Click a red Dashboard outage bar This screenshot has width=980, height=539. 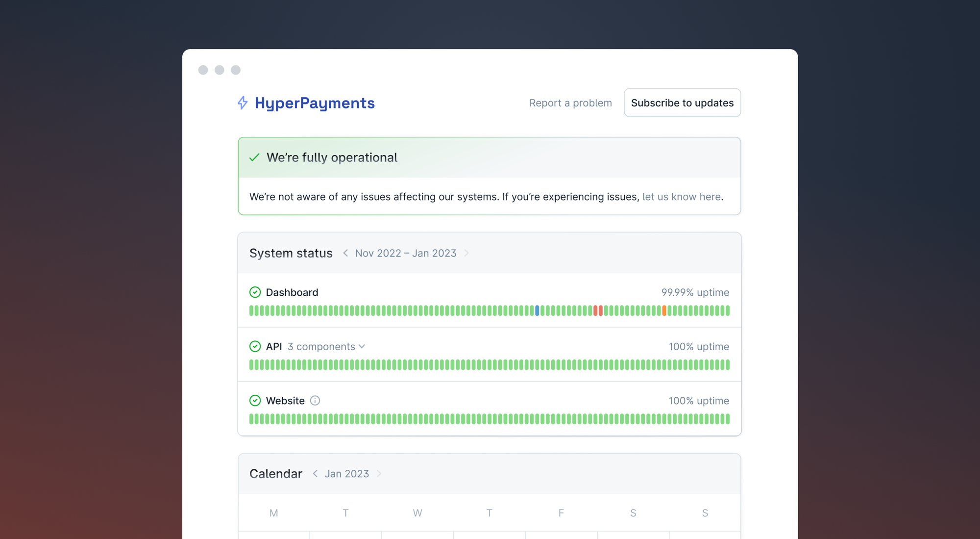(x=595, y=310)
